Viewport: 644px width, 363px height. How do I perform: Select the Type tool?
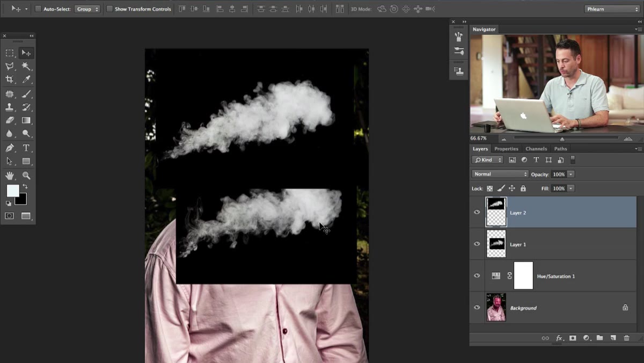26,148
